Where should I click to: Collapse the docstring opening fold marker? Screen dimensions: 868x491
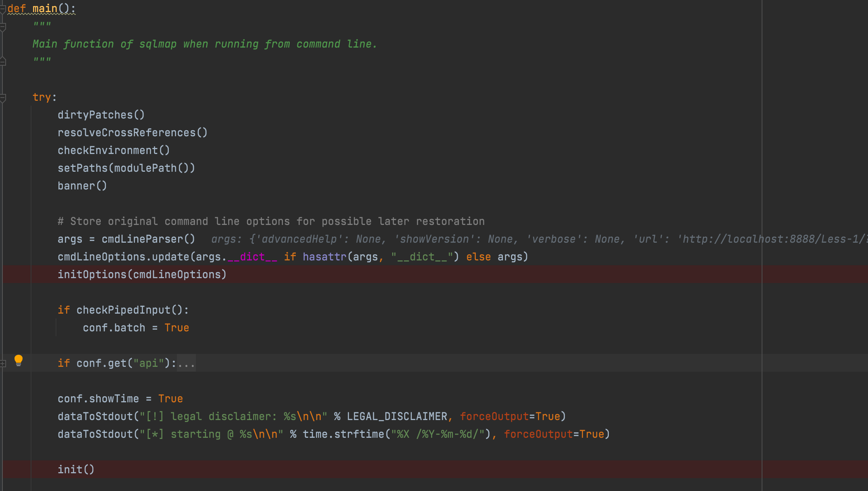coord(3,27)
